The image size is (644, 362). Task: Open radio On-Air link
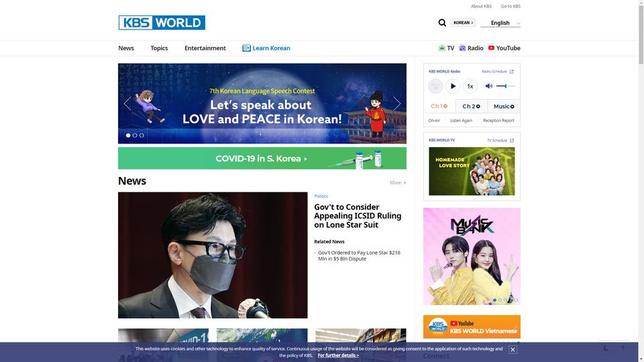click(434, 121)
